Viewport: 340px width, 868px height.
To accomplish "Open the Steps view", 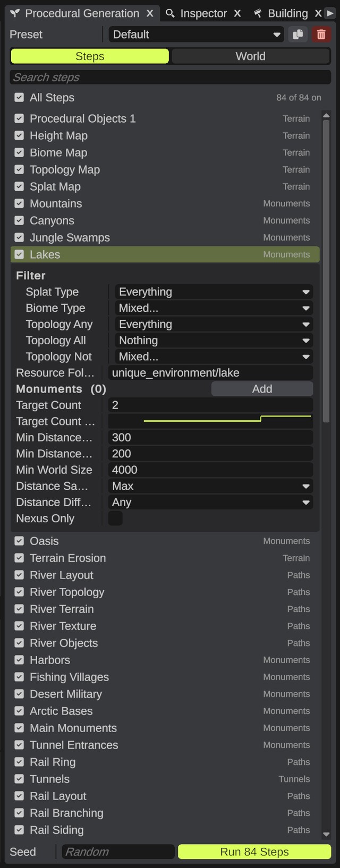I will [90, 56].
